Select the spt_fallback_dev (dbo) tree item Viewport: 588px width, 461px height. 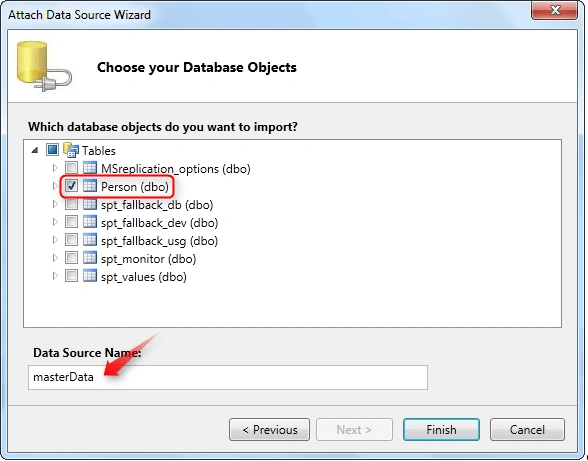(159, 223)
